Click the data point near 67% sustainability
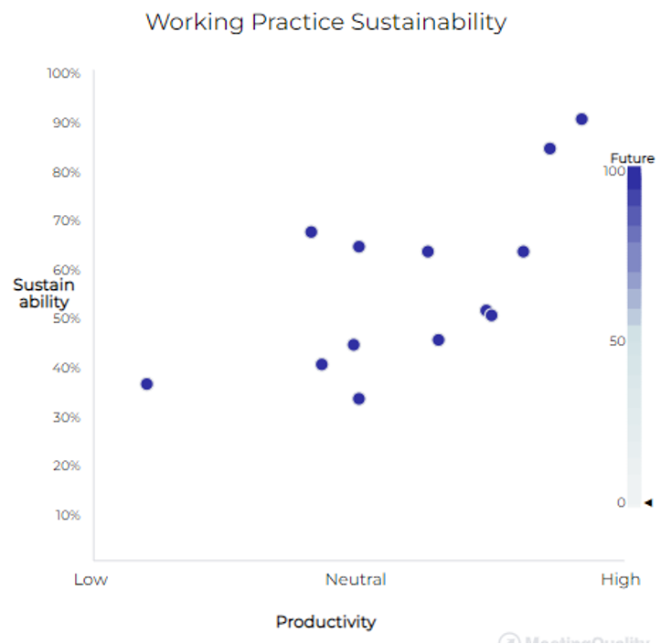The height and width of the screenshot is (644, 671). [x=311, y=232]
